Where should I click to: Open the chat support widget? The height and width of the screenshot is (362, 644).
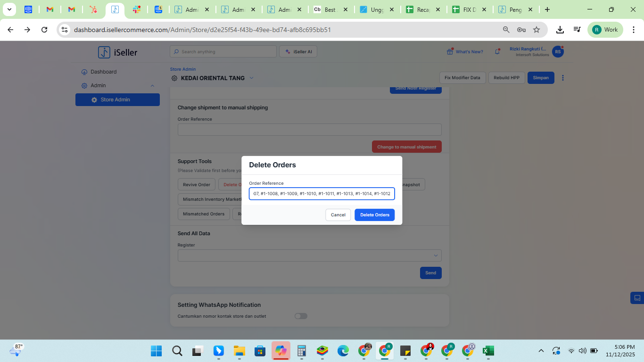(x=637, y=298)
